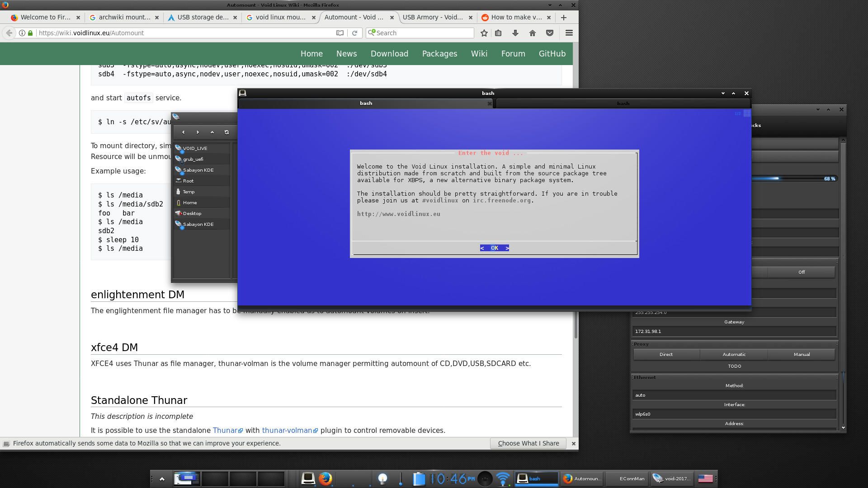Image resolution: width=868 pixels, height=488 pixels.
Task: Show site information for the wiki page
Action: click(22, 33)
